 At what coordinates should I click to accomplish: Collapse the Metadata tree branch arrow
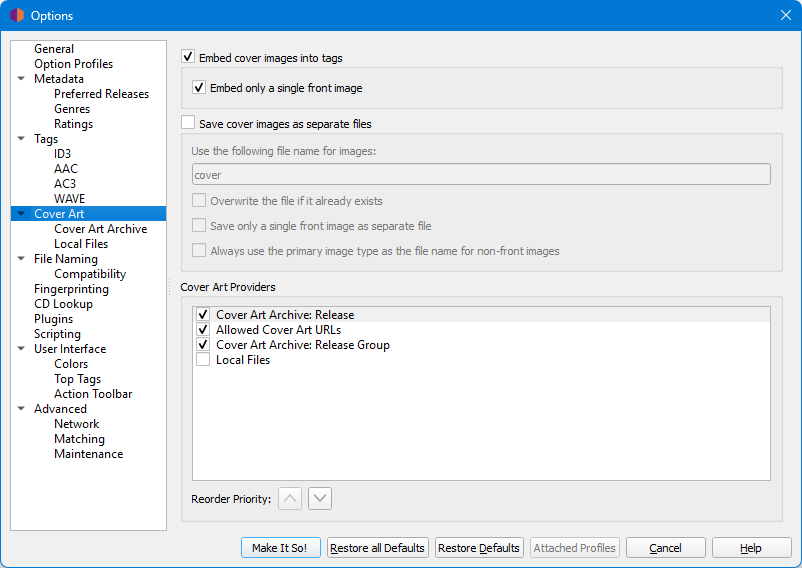21,79
